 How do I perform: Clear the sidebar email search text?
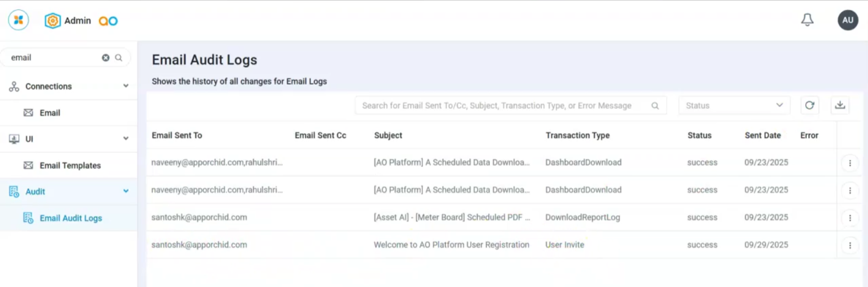105,58
